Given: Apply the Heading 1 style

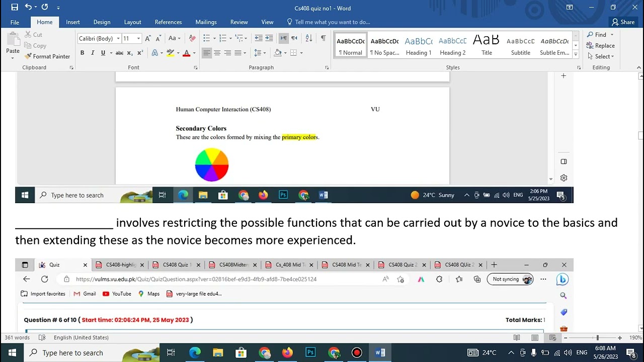Looking at the screenshot, I should point(419,46).
